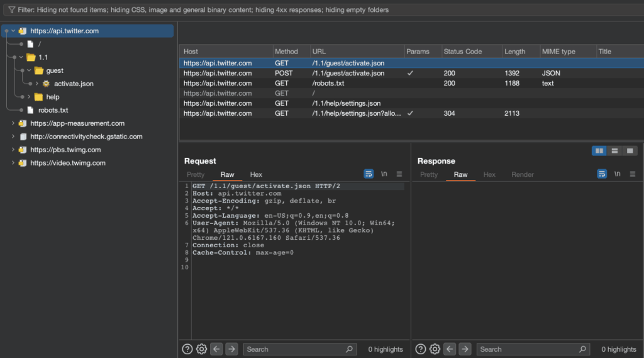
Task: Click the magnifier in Response search box
Action: pyautogui.click(x=582, y=349)
